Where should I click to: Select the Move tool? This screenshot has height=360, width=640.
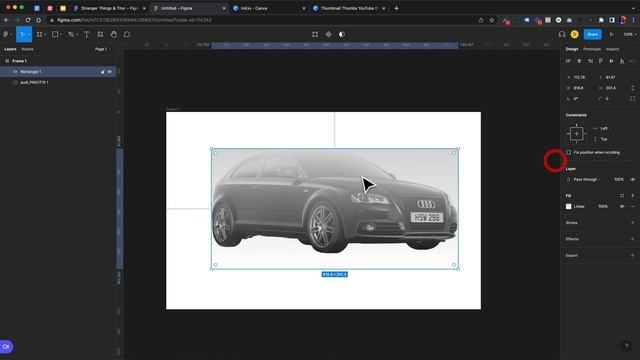pyautogui.click(x=22, y=35)
